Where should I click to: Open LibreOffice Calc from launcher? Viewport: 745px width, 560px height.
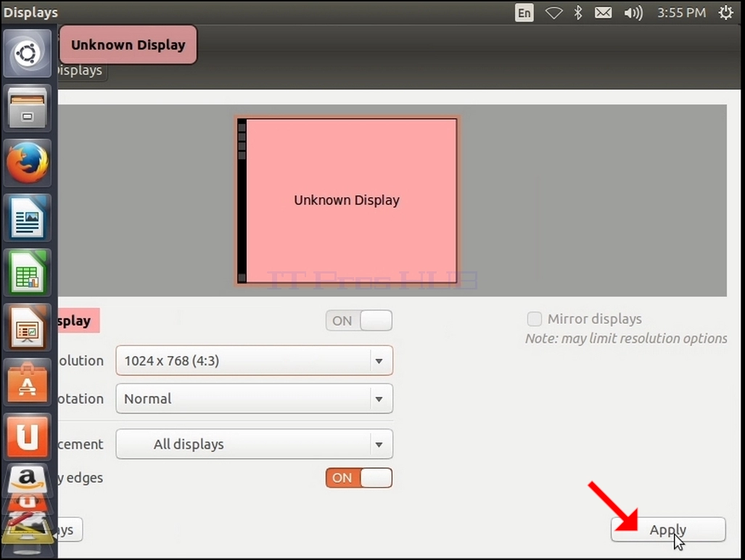tap(27, 273)
